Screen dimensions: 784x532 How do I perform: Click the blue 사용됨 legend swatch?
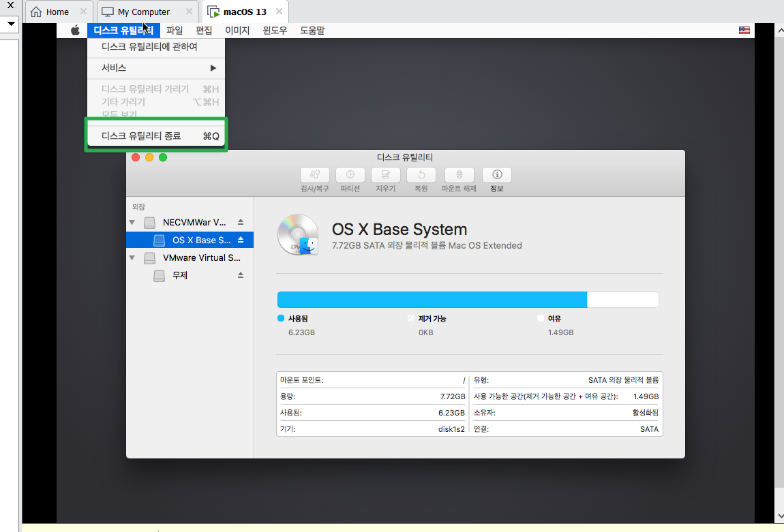280,318
